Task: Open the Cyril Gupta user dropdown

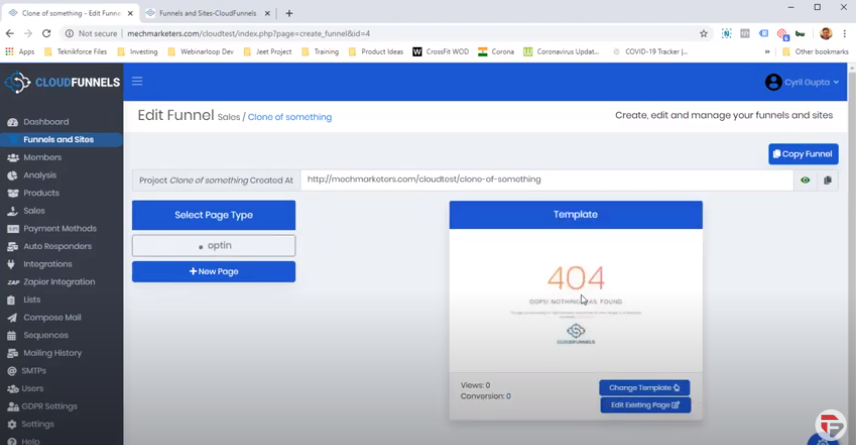Action: tap(802, 82)
